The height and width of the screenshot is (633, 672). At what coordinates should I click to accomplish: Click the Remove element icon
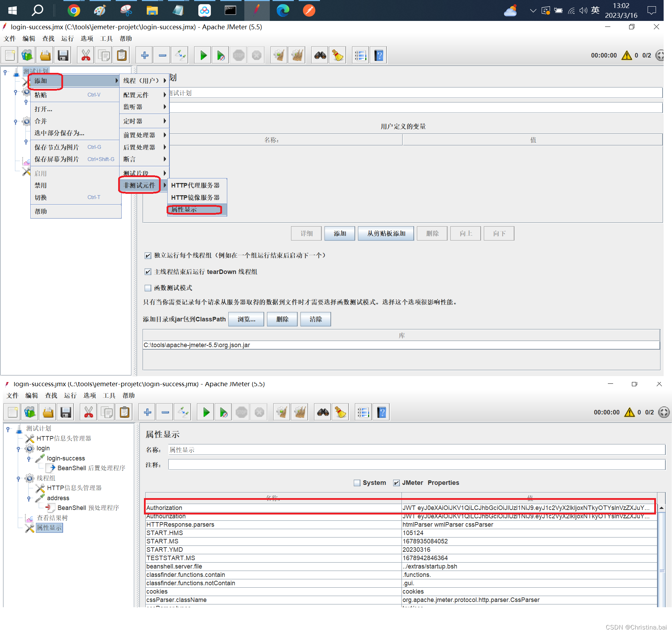point(160,55)
